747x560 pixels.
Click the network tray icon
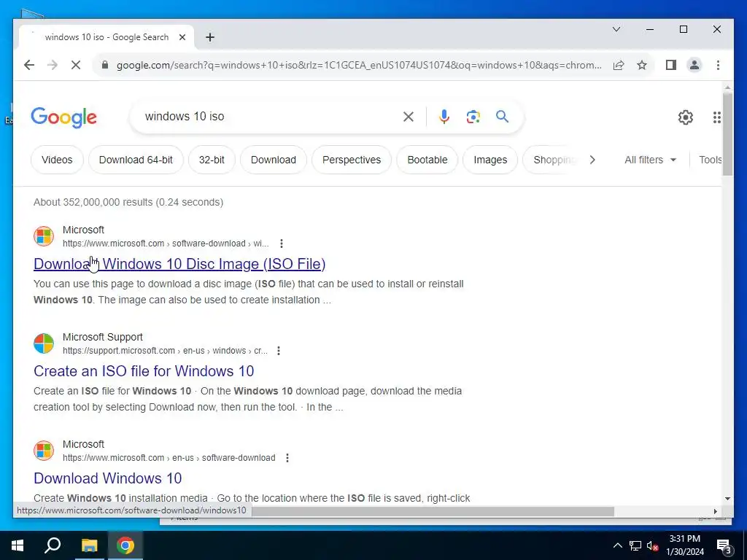coord(635,545)
